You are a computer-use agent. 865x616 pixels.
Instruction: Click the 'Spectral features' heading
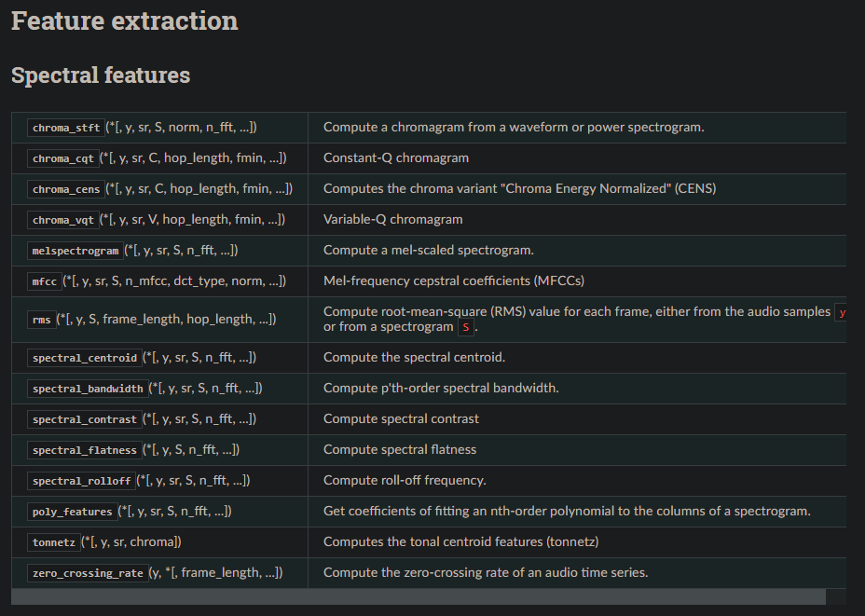tap(101, 75)
